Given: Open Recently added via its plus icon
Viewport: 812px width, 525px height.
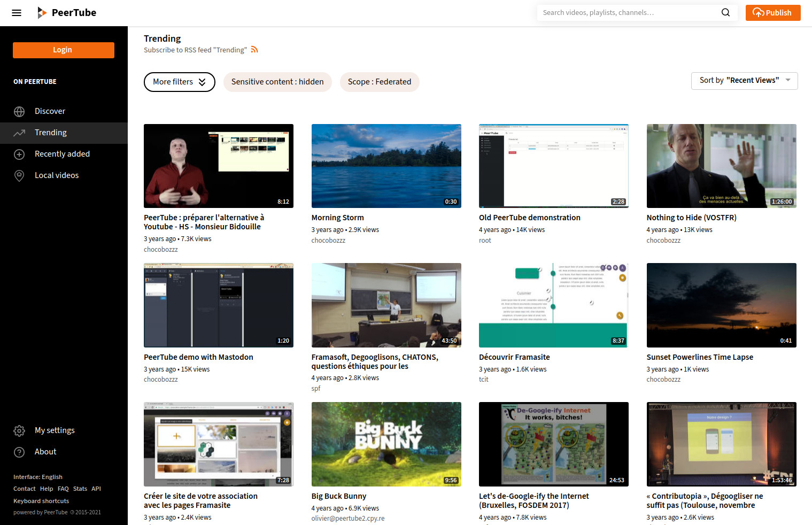Looking at the screenshot, I should coord(19,154).
